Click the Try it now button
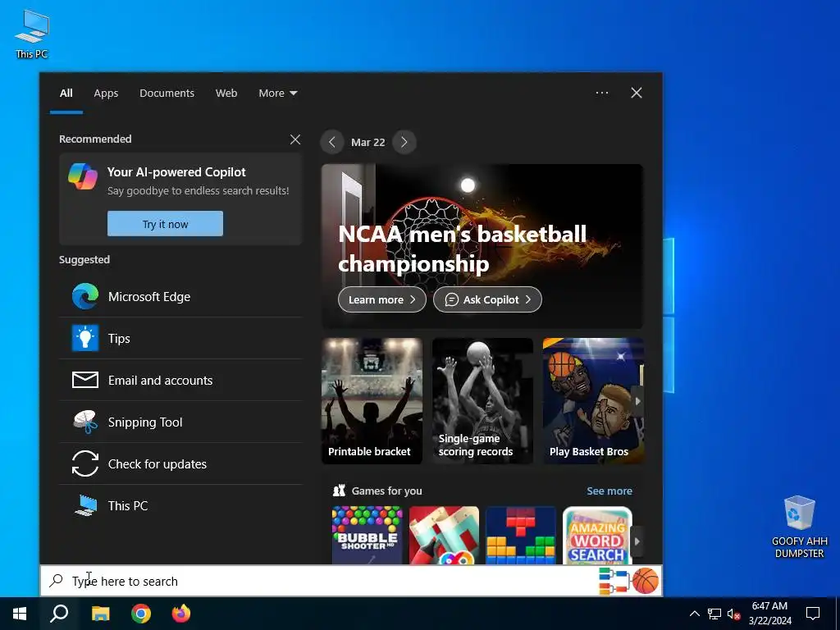Screen dimensions: 840x630 coord(165,223)
